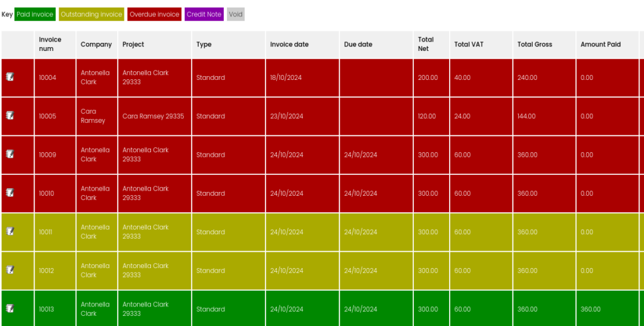Image resolution: width=644 pixels, height=326 pixels.
Task: Click the Amount Paid column header
Action: (600, 45)
